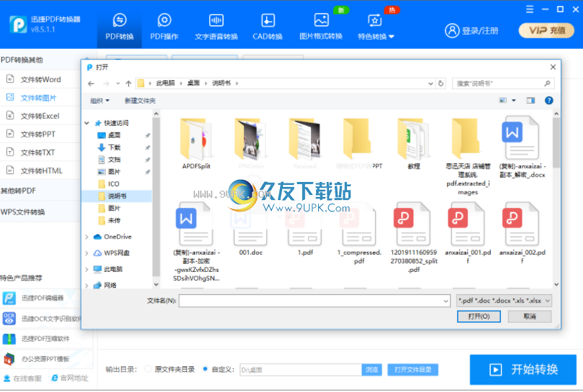Open the 图片格式转换 tab
The image size is (583, 392).
[321, 27]
